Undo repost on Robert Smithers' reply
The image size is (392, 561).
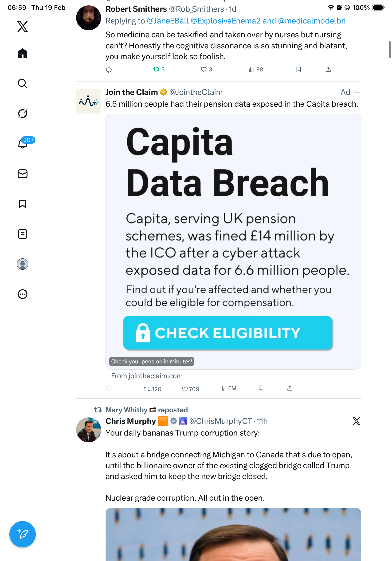tap(156, 70)
